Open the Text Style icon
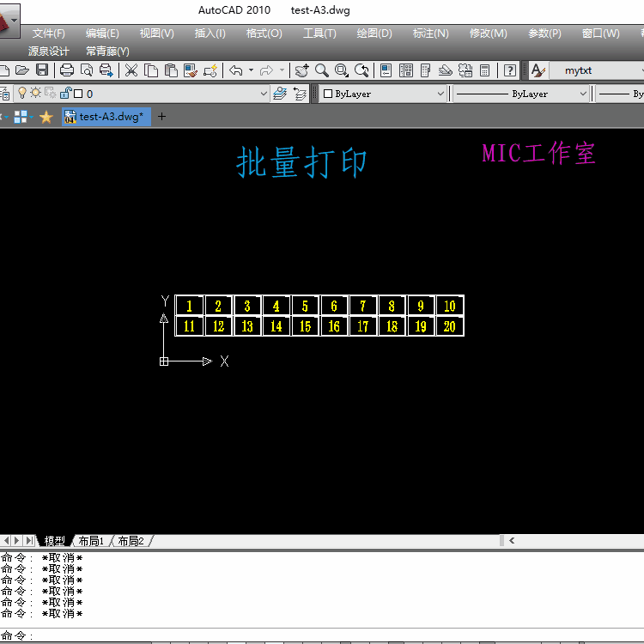The image size is (644, 644). click(538, 70)
